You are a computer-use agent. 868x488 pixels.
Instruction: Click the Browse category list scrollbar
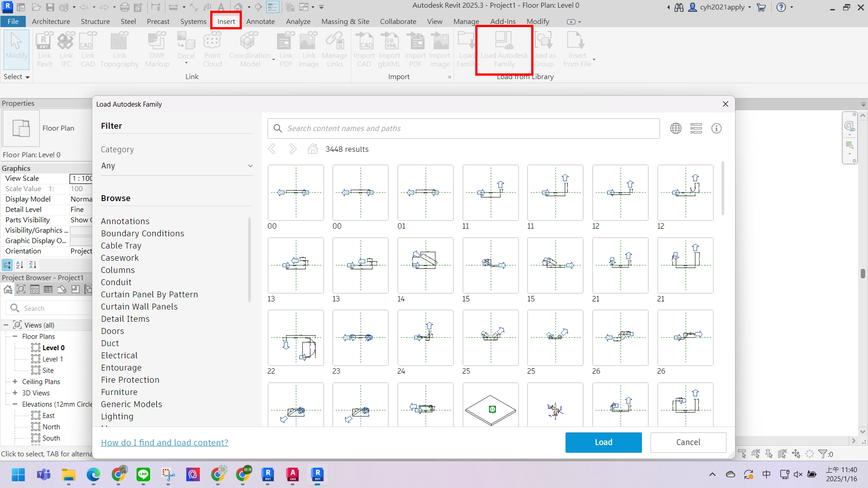(250, 260)
